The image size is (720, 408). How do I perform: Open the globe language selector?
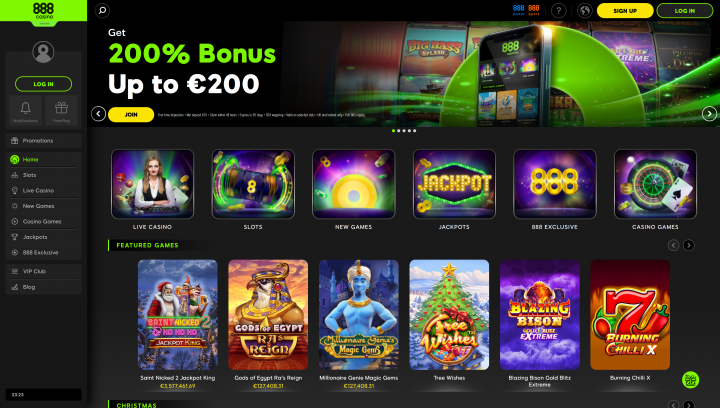[585, 10]
